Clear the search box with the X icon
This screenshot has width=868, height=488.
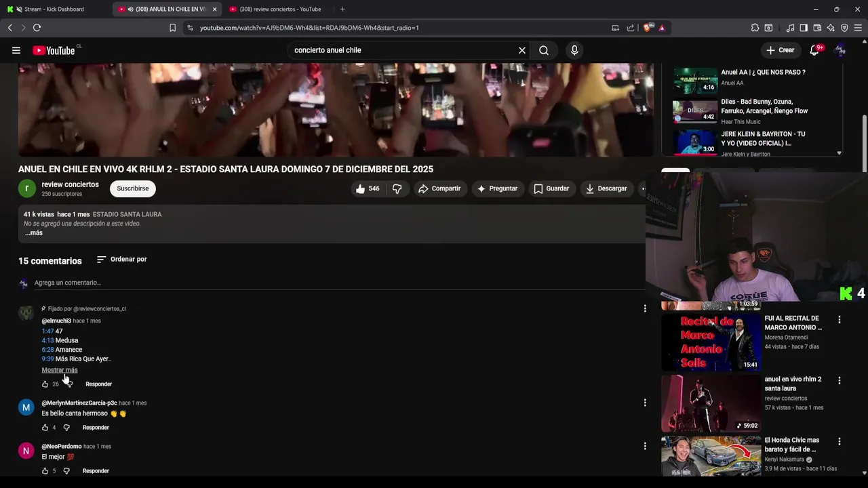click(x=522, y=50)
